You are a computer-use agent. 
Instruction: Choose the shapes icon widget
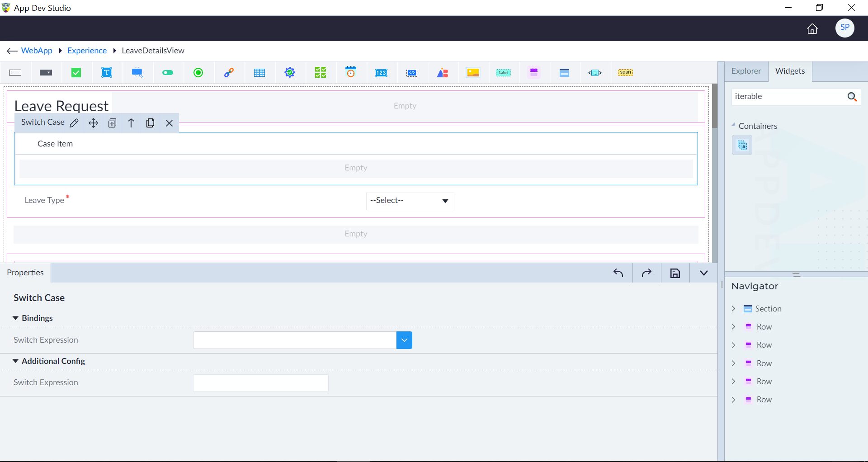[443, 73]
